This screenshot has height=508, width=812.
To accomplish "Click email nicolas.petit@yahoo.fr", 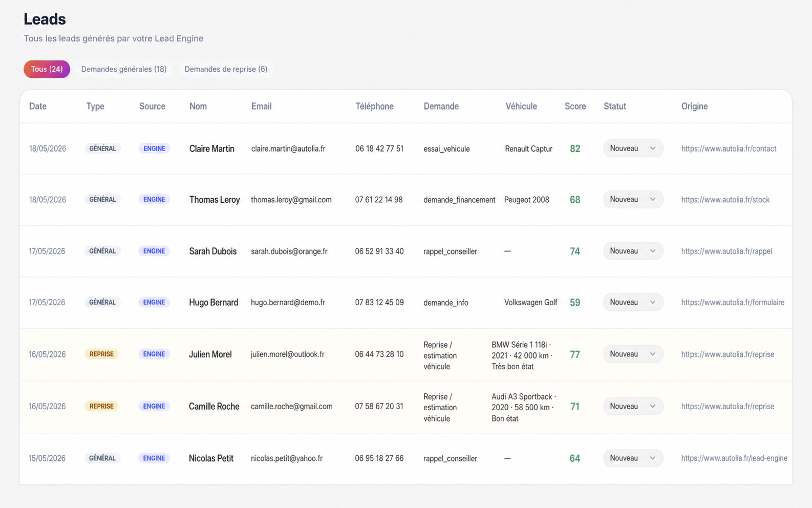I will 286,458.
